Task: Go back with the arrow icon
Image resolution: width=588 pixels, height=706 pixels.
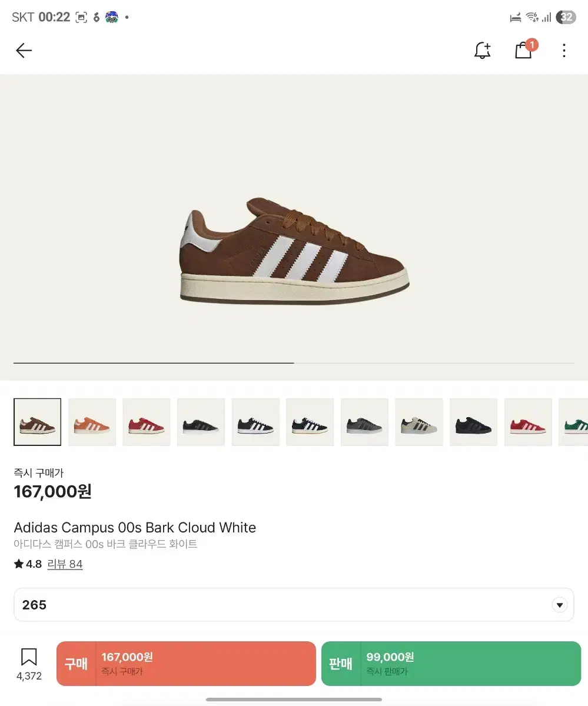Action: [24, 51]
